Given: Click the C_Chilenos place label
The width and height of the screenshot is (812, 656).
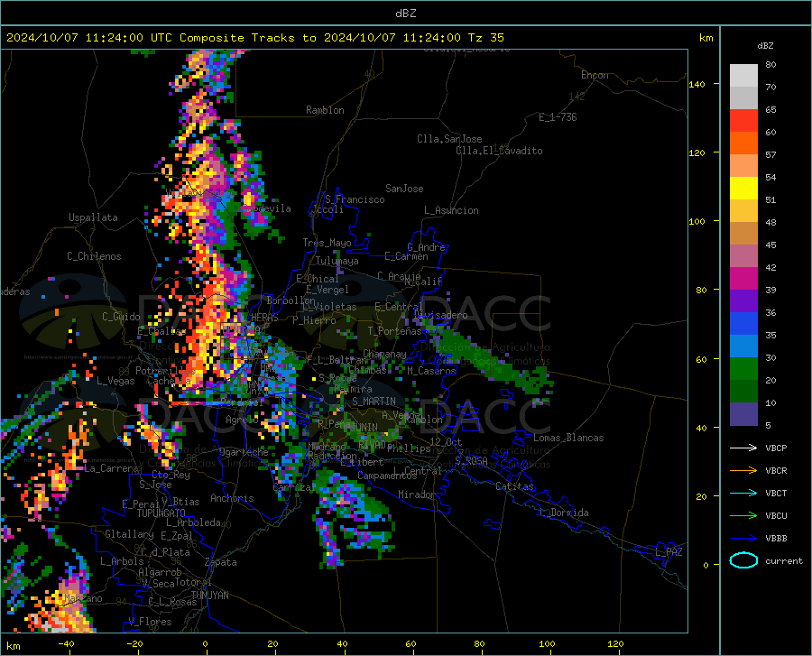Looking at the screenshot, I should pos(94,256).
